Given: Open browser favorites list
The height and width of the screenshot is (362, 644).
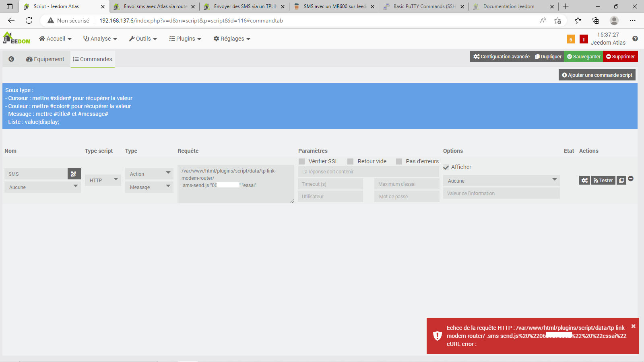Looking at the screenshot, I should click(x=578, y=21).
